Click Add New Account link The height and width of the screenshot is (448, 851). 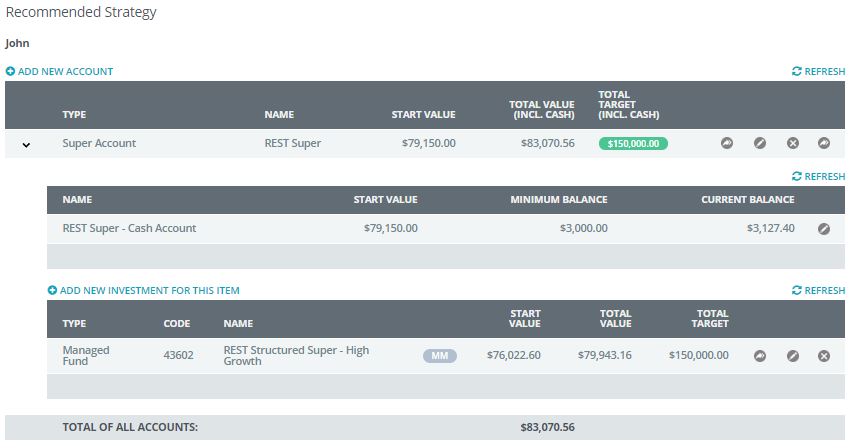click(60, 72)
